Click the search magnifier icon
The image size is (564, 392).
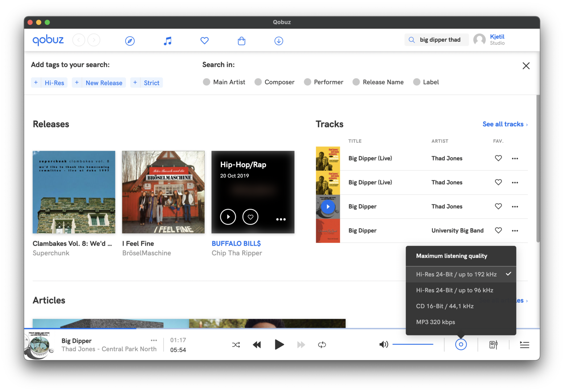[412, 40]
